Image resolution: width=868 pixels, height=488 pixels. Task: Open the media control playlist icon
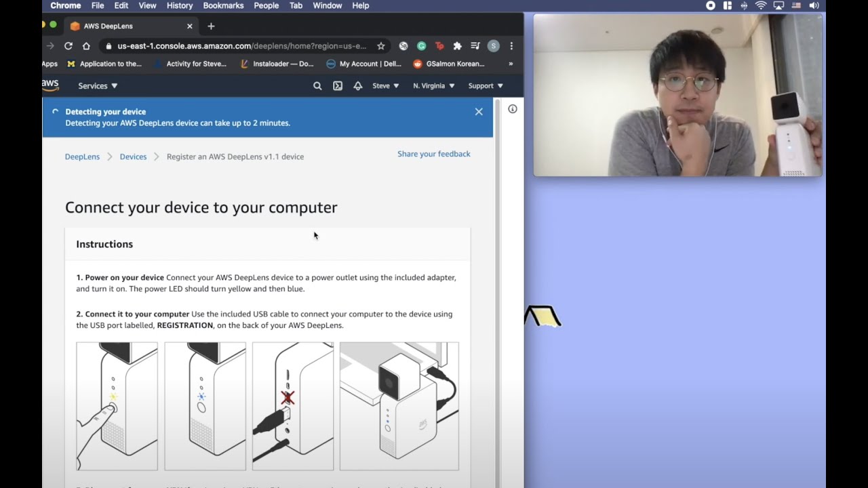click(x=475, y=46)
